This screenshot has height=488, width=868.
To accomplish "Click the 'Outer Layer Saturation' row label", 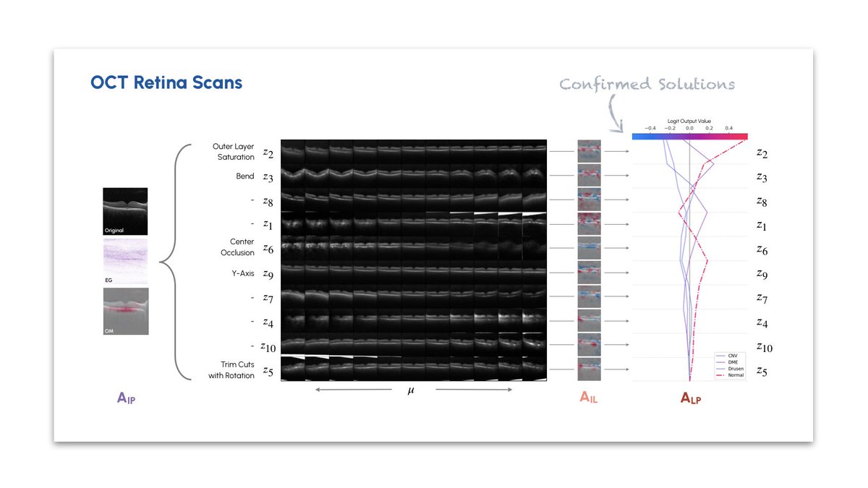I will tap(233, 152).
